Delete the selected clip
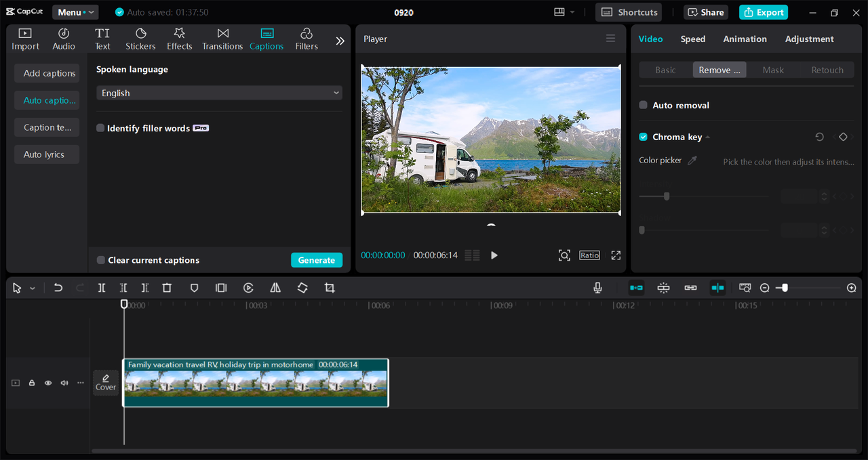Viewport: 868px width, 460px height. click(x=167, y=288)
